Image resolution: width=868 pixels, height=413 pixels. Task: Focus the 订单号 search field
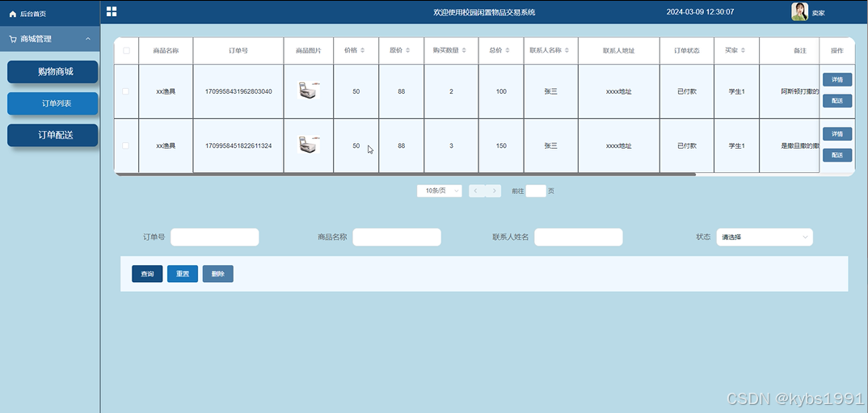point(215,237)
